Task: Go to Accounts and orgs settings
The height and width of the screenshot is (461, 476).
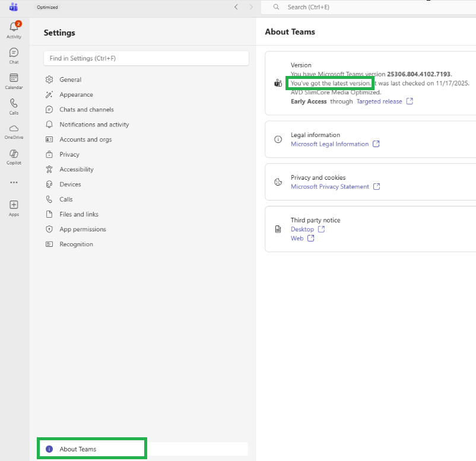Action: click(x=147, y=139)
